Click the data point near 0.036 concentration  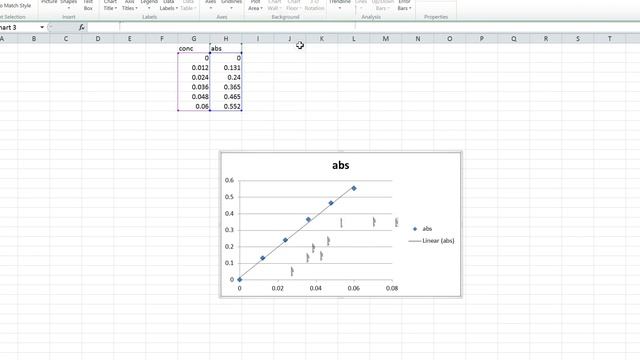tap(308, 220)
